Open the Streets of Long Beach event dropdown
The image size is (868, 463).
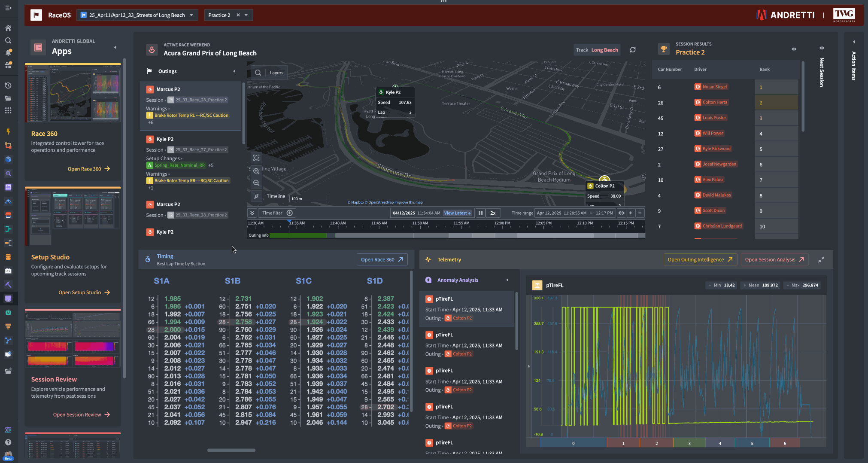[x=138, y=15]
